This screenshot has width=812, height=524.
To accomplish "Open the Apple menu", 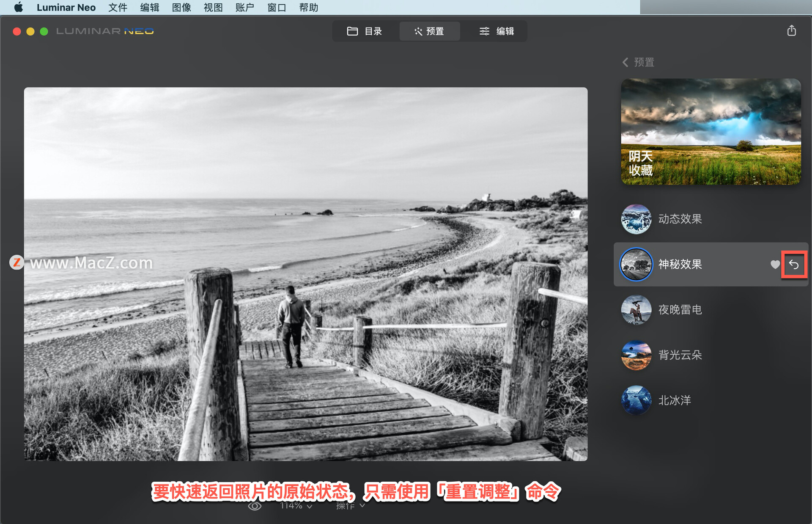I will click(x=19, y=7).
